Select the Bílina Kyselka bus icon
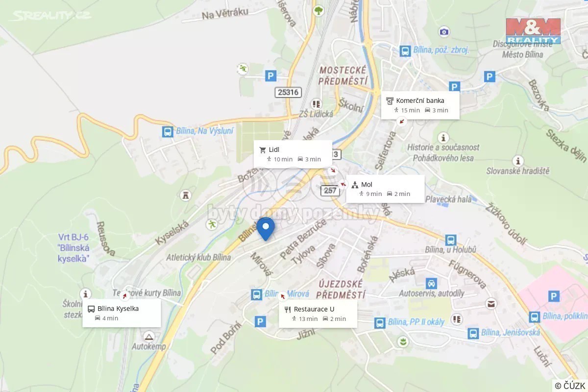Viewport: 588px width, 392px height. [x=91, y=309]
